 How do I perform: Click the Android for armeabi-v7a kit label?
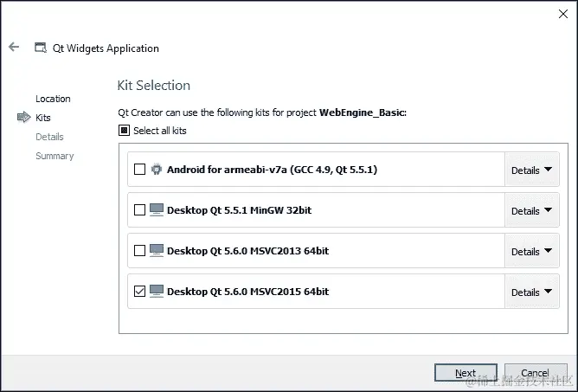pyautogui.click(x=272, y=170)
